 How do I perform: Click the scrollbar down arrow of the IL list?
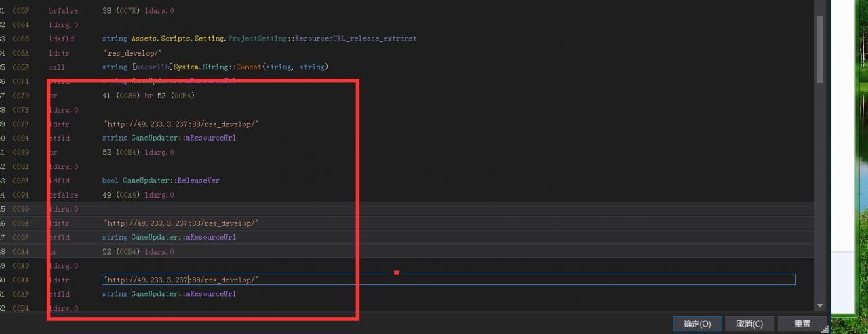pyautogui.click(x=820, y=307)
